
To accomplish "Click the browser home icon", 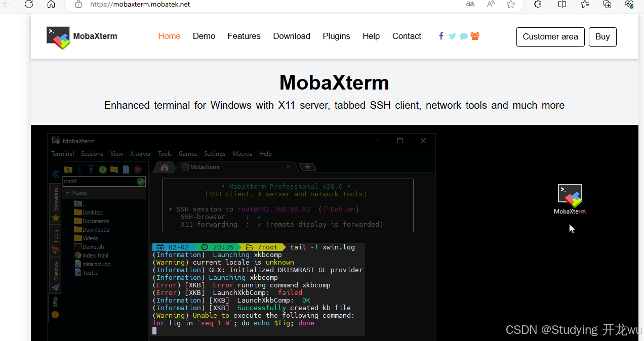I will tap(51, 4).
